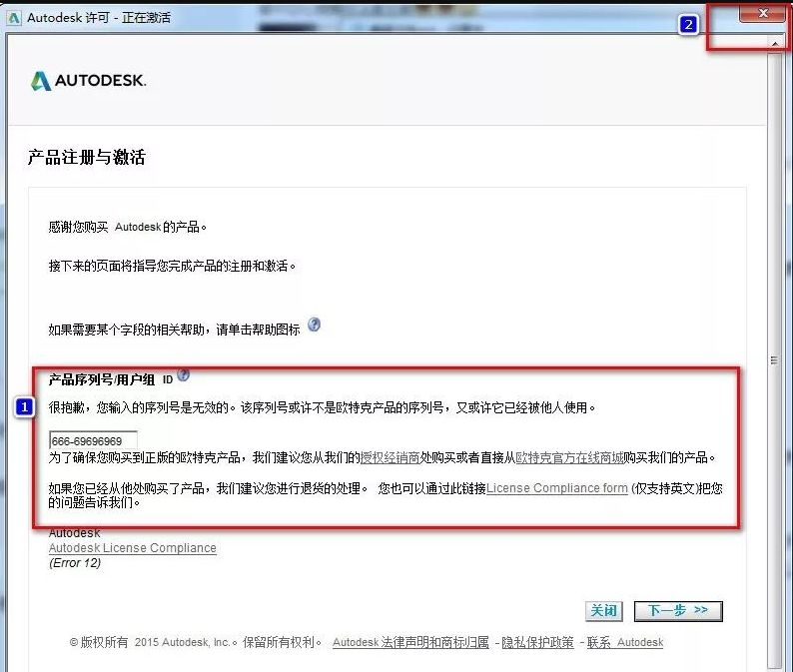Click the 下一步 >> button

point(678,611)
